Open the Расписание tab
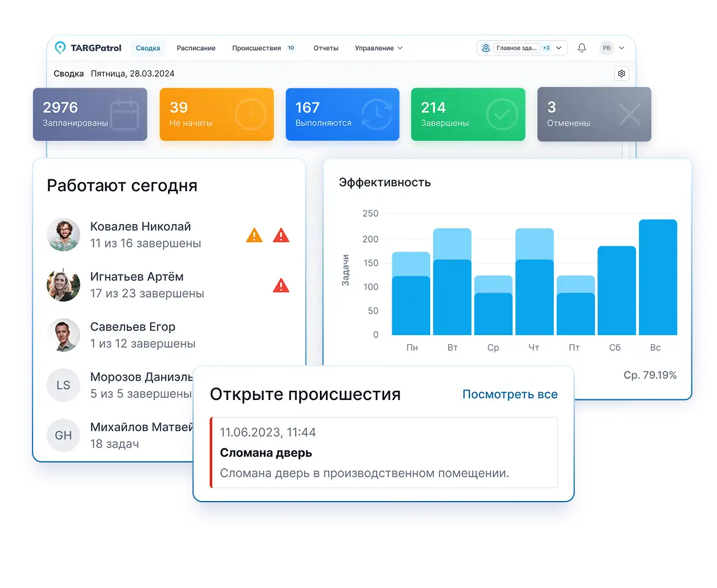Screen dimensions: 717x588 tap(196, 48)
